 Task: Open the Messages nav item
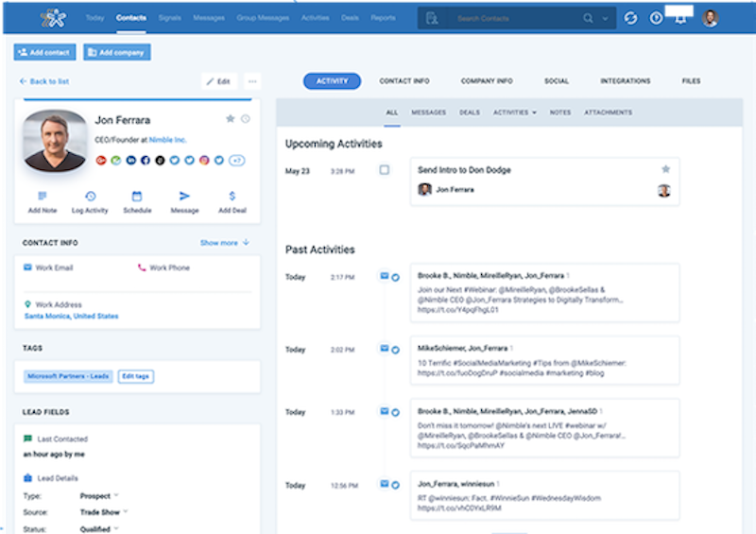tap(209, 18)
